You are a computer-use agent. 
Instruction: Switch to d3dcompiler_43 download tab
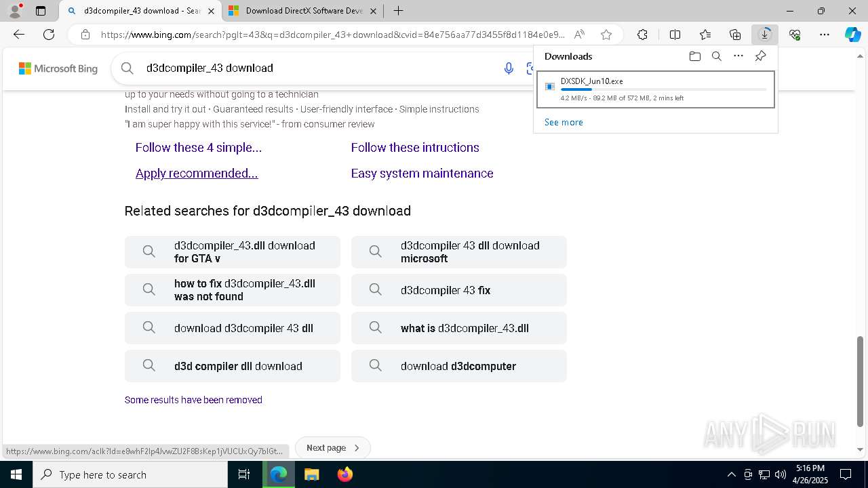point(140,11)
